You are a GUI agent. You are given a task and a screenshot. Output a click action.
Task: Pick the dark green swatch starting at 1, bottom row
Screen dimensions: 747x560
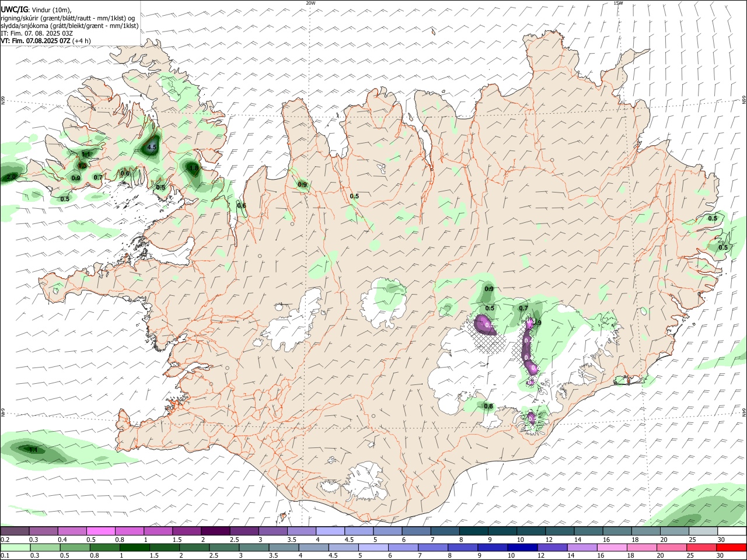(134, 547)
